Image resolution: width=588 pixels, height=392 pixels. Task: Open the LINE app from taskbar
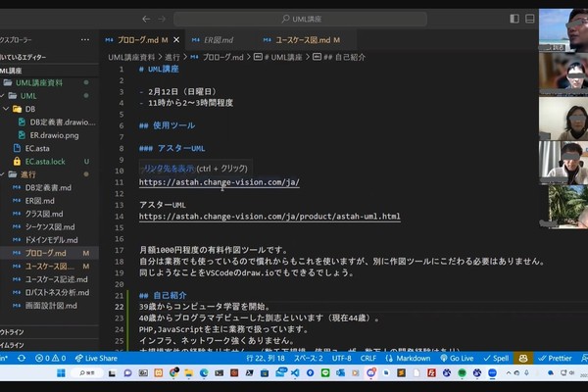[x=325, y=372]
